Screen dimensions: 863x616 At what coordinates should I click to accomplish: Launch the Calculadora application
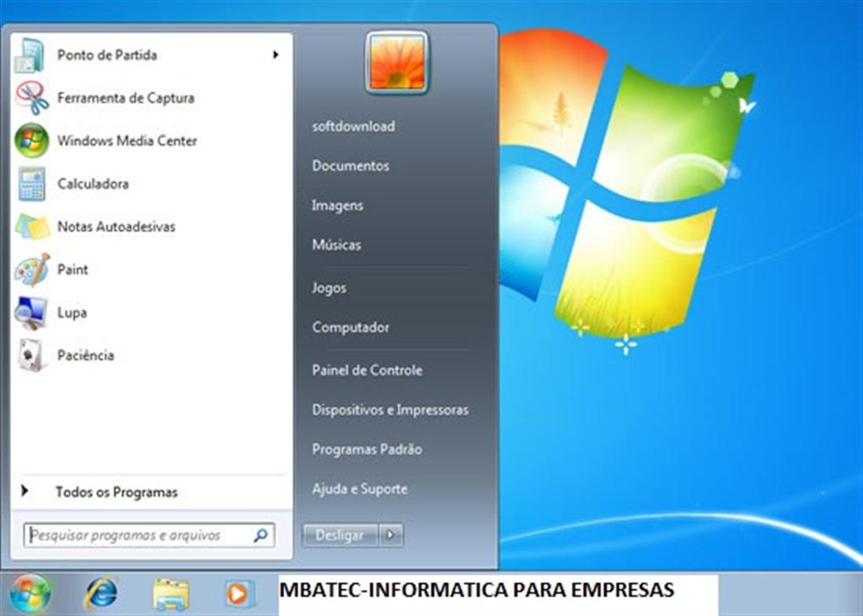(94, 184)
